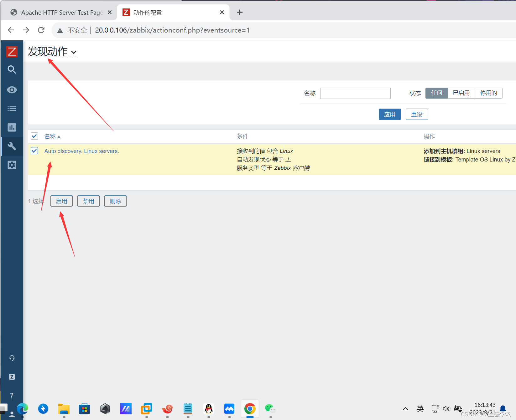Click the 重设 filter button
Screen dimensions: 516x420
click(x=417, y=114)
